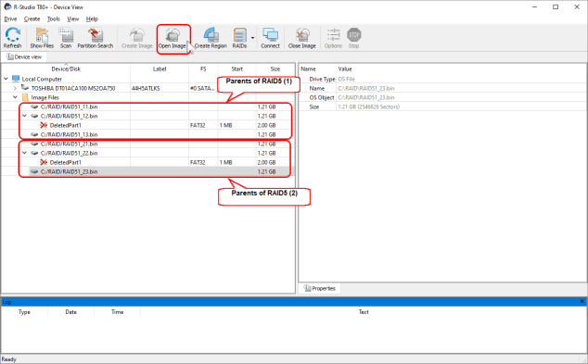Screen dimensions: 588x364
Task: Sort by the FS column header
Action: [x=203, y=69]
